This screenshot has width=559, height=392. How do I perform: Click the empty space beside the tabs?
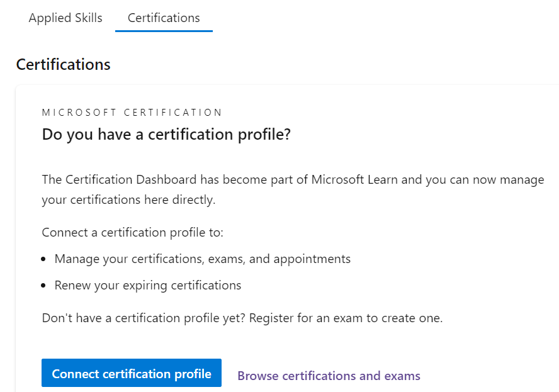(378, 18)
